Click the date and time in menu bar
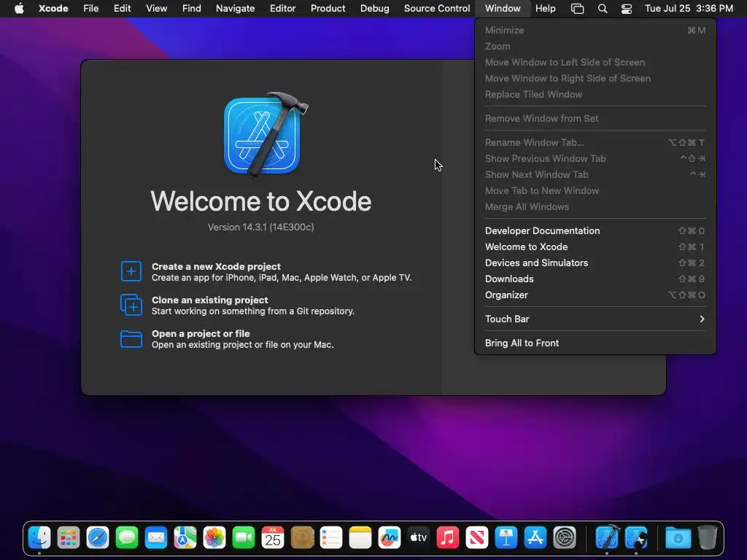The image size is (747, 560). [689, 9]
